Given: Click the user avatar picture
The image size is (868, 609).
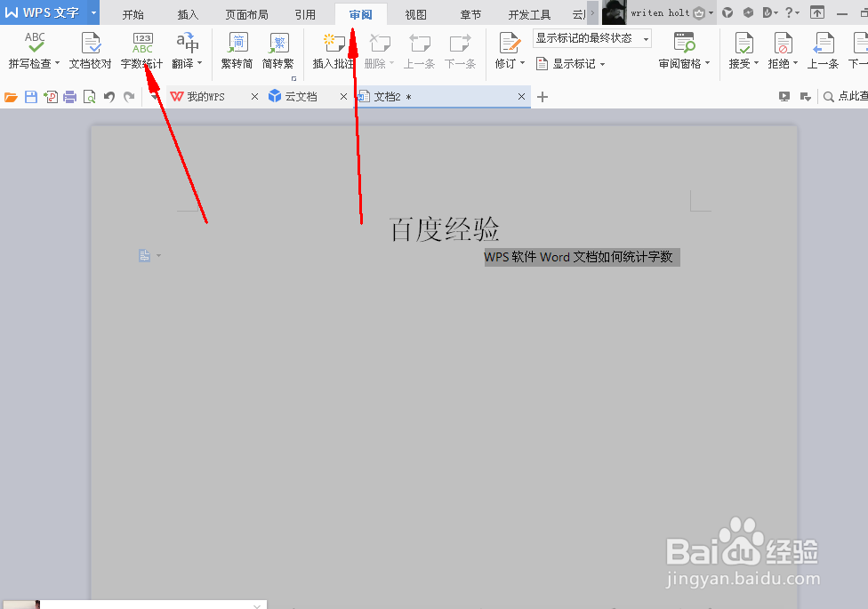Looking at the screenshot, I should point(614,12).
